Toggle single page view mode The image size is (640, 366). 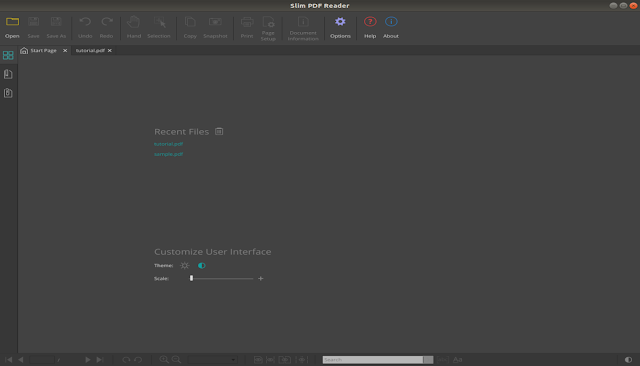coord(258,359)
